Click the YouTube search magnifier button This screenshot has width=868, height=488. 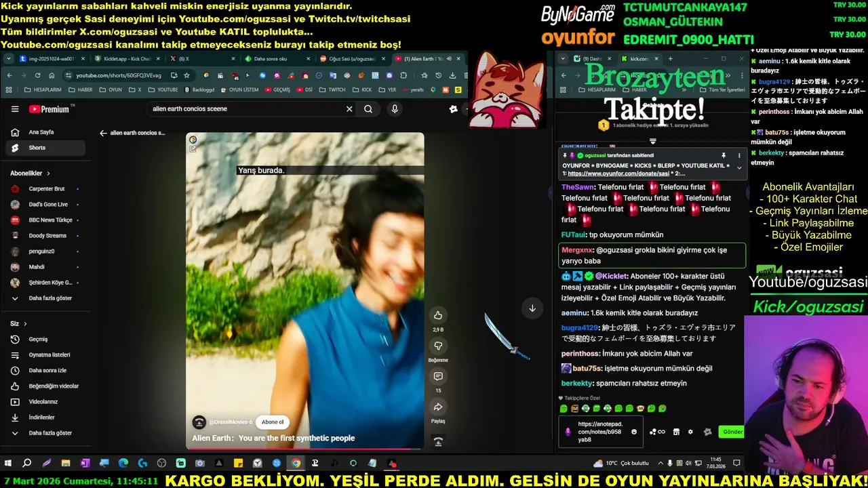(368, 109)
